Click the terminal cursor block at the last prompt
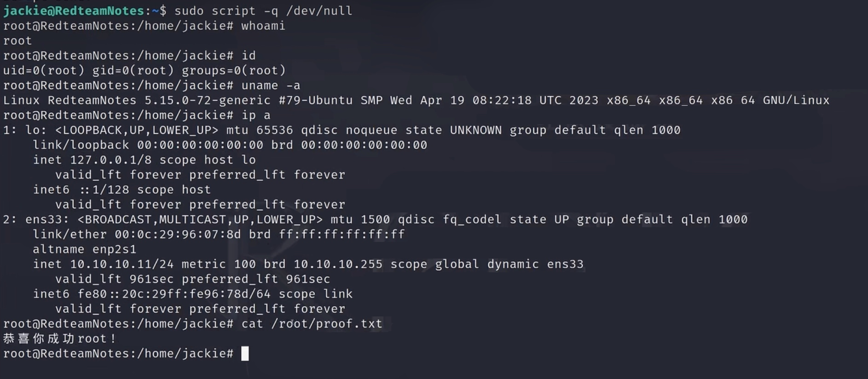 click(245, 353)
